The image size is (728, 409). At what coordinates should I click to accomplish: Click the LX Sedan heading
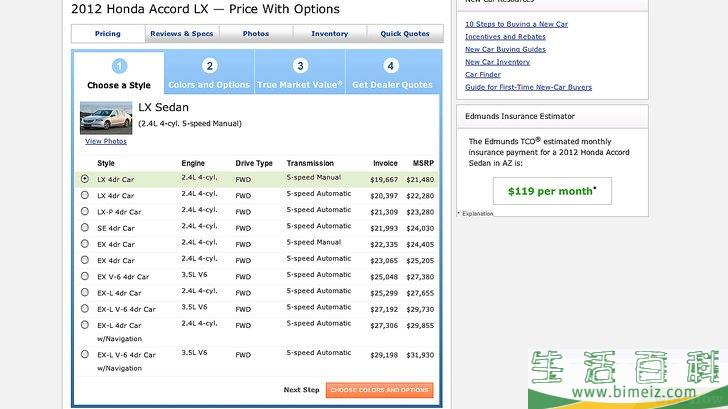coord(163,107)
